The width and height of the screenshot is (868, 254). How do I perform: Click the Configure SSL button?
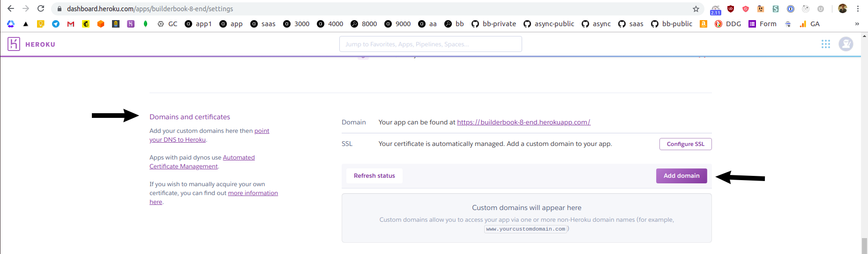point(686,144)
